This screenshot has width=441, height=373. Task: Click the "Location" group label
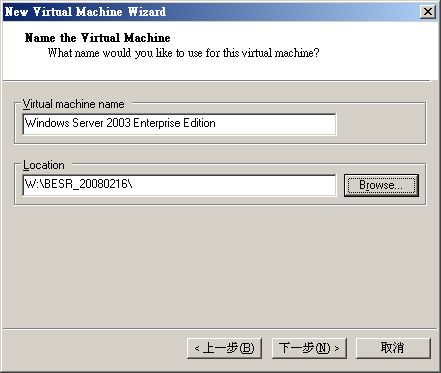coord(44,165)
